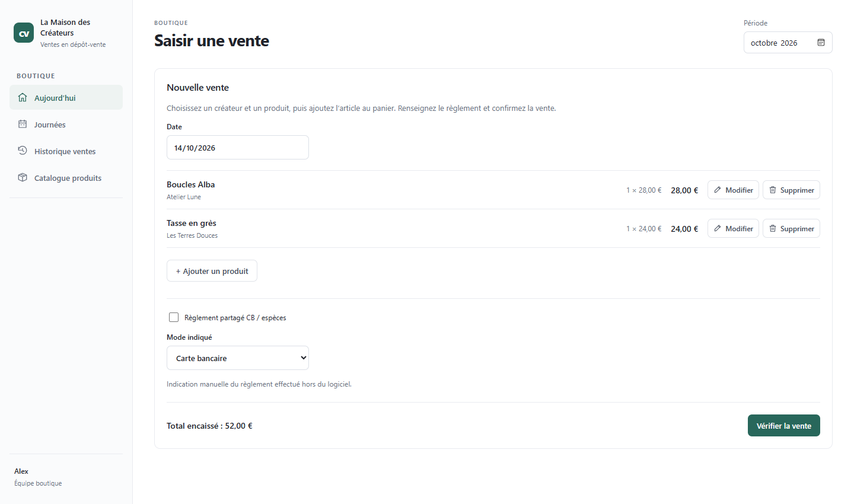Navigate to Catalogue produits
854x504 pixels.
[66, 177]
